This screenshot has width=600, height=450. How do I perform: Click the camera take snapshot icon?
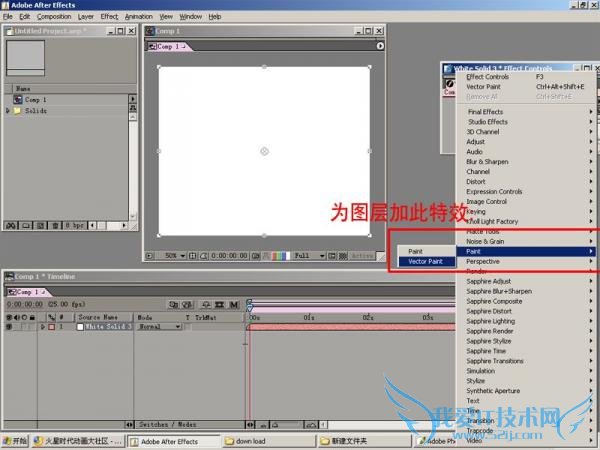click(x=256, y=256)
